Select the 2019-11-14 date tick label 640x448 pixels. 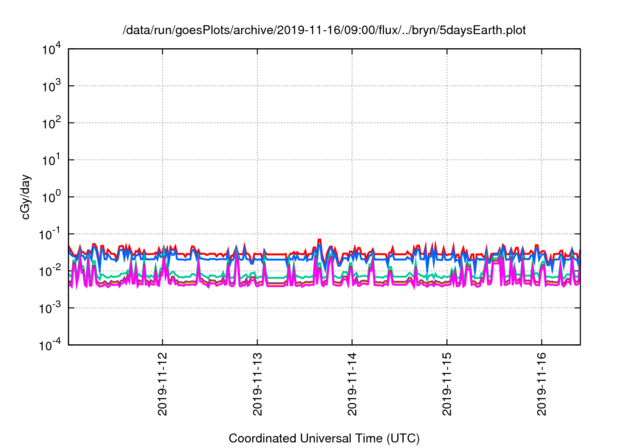point(352,384)
